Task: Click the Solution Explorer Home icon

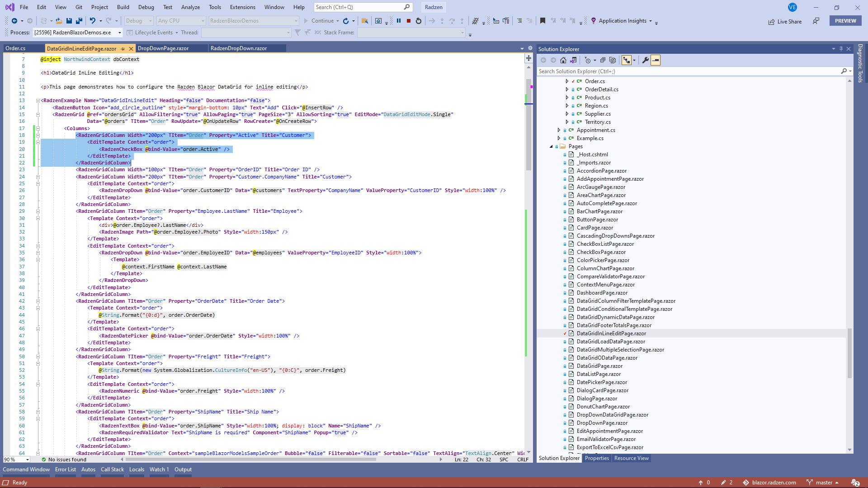Action: point(563,60)
